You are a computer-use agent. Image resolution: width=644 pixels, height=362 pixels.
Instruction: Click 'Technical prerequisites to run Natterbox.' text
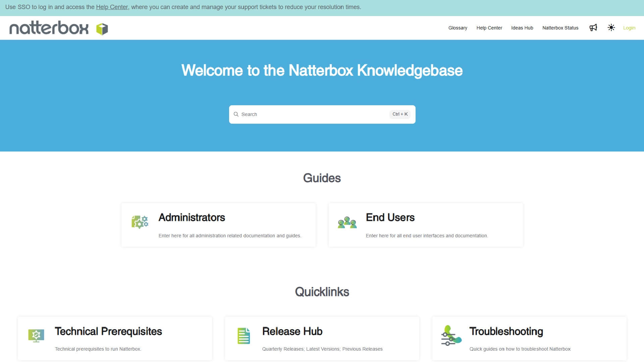coord(98,349)
